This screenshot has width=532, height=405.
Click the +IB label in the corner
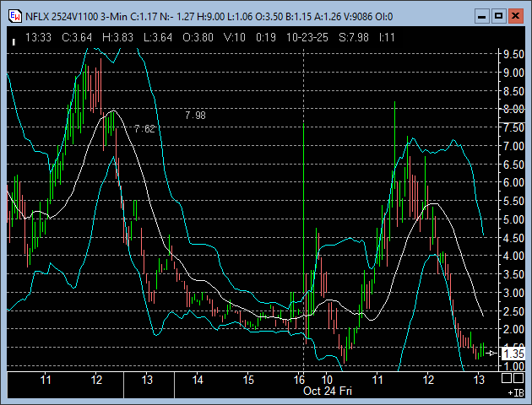[x=514, y=392]
